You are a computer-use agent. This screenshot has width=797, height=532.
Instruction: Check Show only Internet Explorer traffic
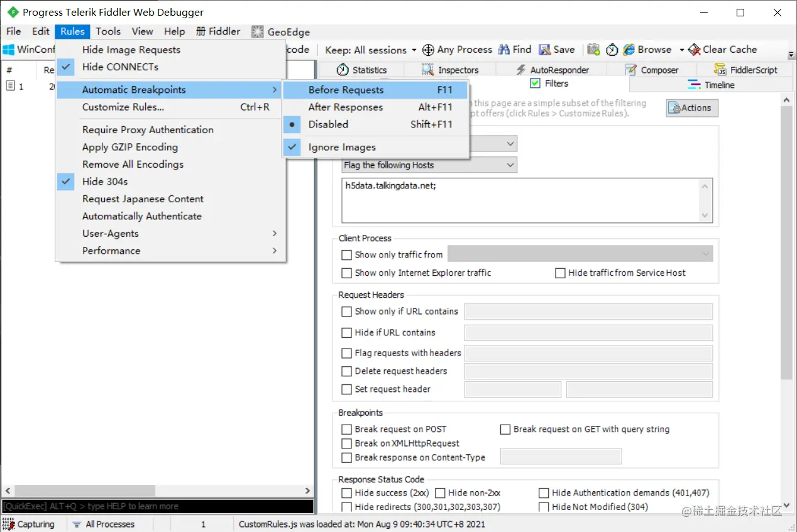coord(346,273)
